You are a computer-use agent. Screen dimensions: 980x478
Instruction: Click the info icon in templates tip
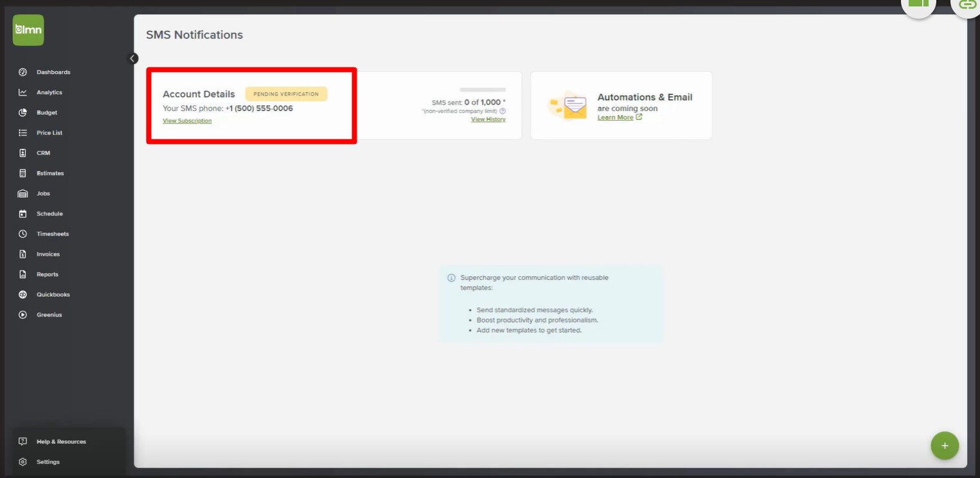tap(452, 278)
